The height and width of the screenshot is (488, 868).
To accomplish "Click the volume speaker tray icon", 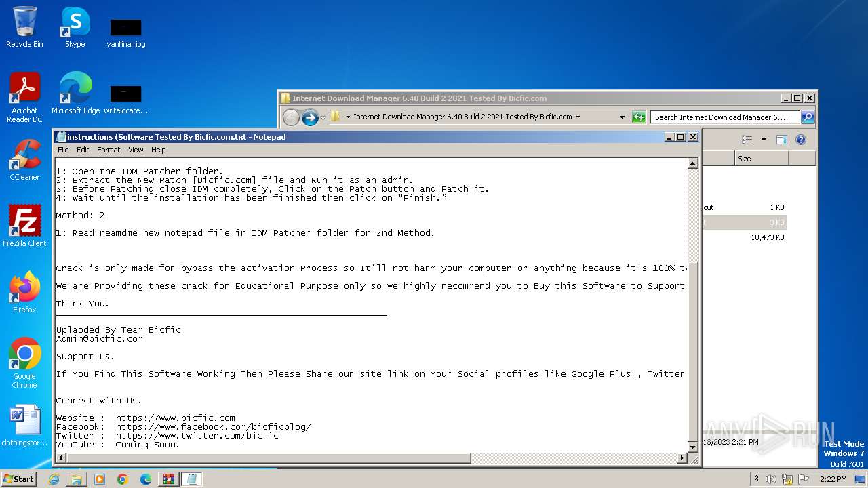I will pyautogui.click(x=771, y=479).
